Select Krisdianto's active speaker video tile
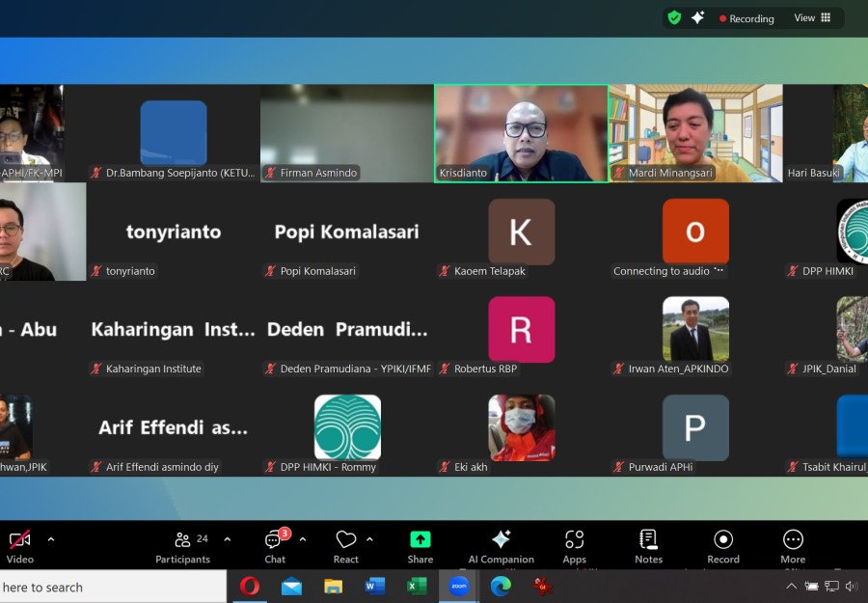Image resolution: width=868 pixels, height=603 pixels. (522, 133)
